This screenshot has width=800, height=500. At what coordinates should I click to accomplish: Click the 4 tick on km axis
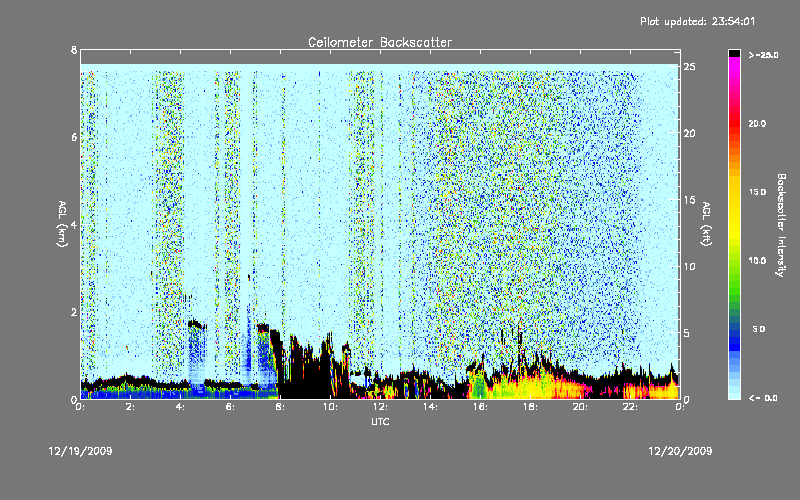pos(74,224)
